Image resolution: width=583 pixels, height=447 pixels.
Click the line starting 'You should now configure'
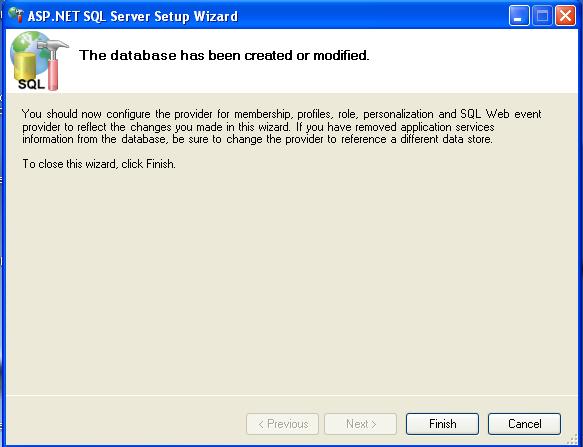tap(281, 114)
